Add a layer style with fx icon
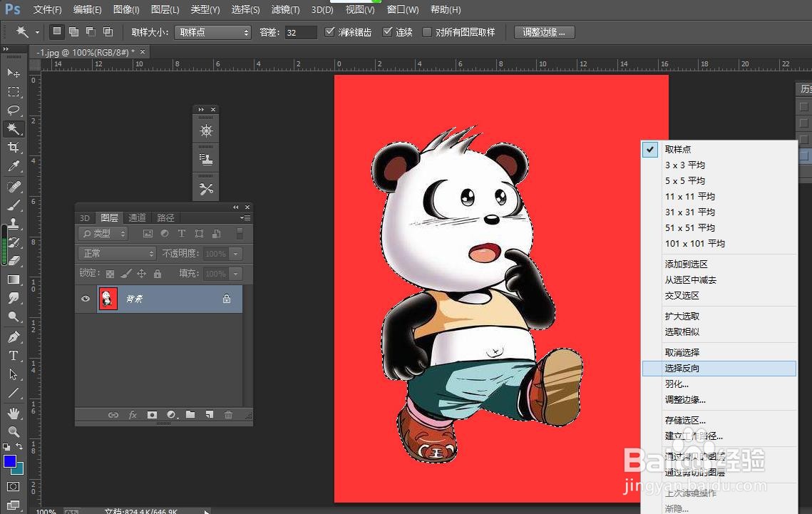The width and height of the screenshot is (812, 514). (x=133, y=415)
